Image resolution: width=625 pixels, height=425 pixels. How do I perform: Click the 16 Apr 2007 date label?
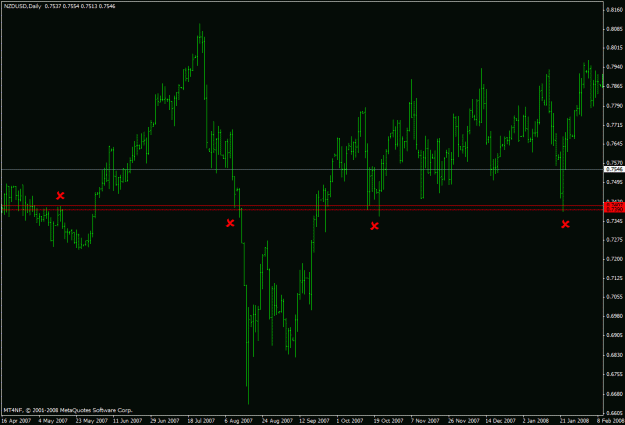pos(17,421)
